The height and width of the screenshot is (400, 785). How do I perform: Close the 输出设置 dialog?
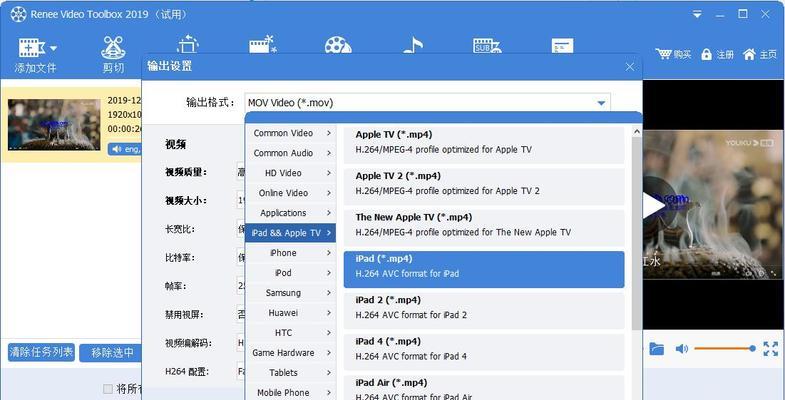tap(630, 67)
